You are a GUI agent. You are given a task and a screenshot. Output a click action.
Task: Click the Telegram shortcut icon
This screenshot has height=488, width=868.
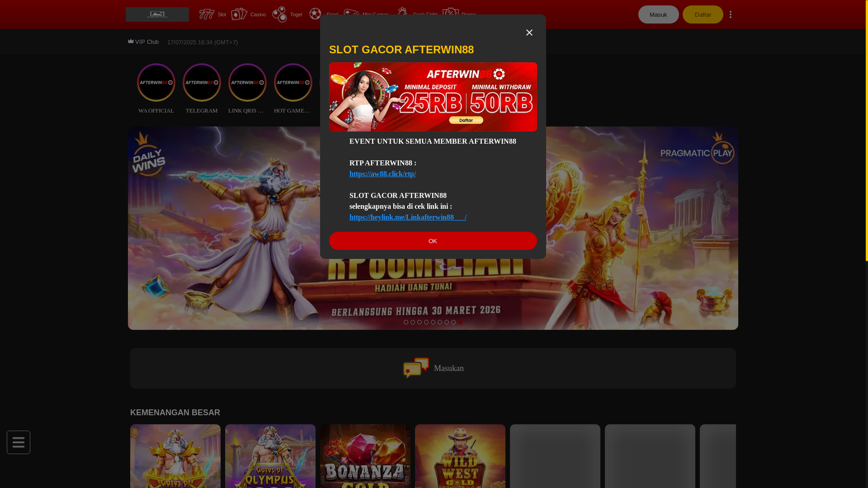coord(202,82)
